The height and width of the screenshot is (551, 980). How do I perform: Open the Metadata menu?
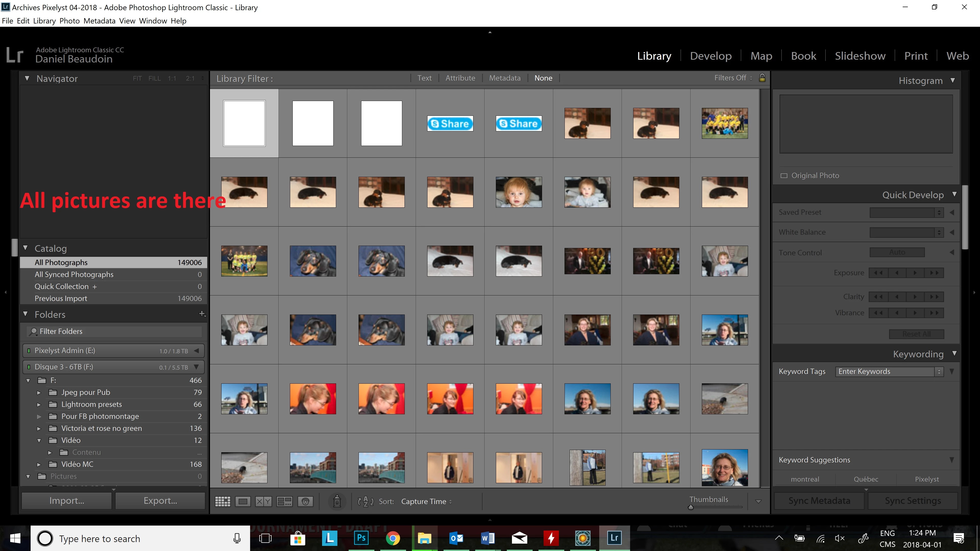pyautogui.click(x=99, y=21)
